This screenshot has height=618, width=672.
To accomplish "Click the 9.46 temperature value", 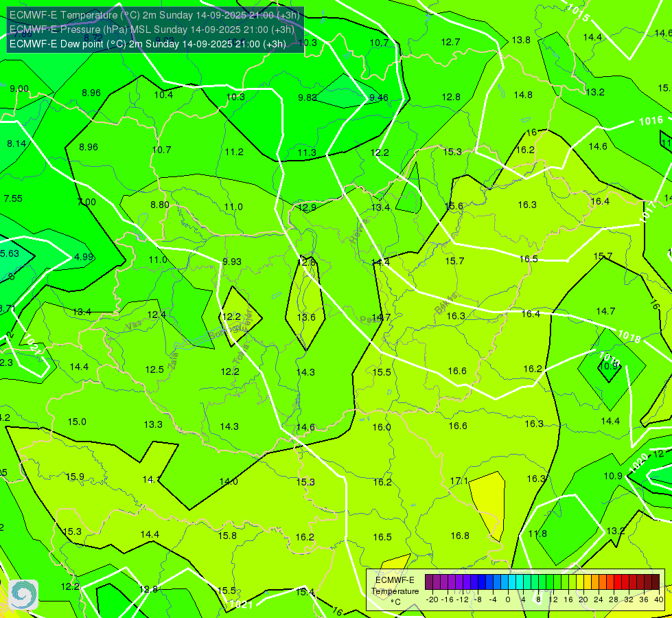I will pyautogui.click(x=379, y=98).
